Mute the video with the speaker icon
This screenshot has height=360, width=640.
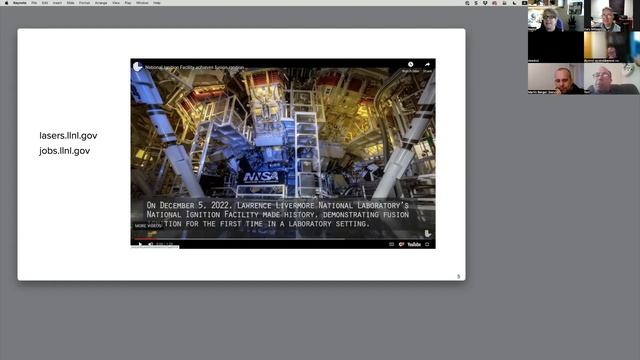pos(150,244)
